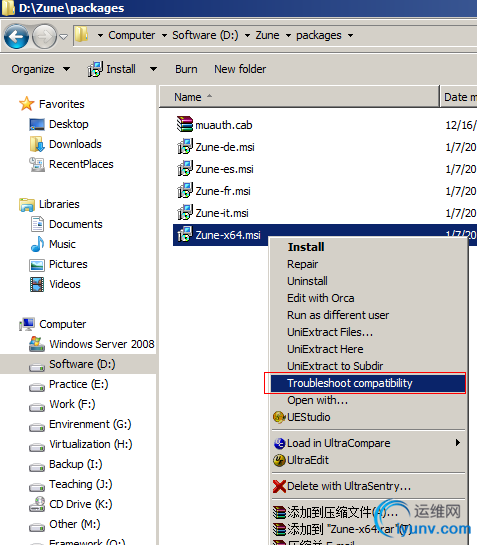Open the Install button dropdown arrow

(x=153, y=69)
